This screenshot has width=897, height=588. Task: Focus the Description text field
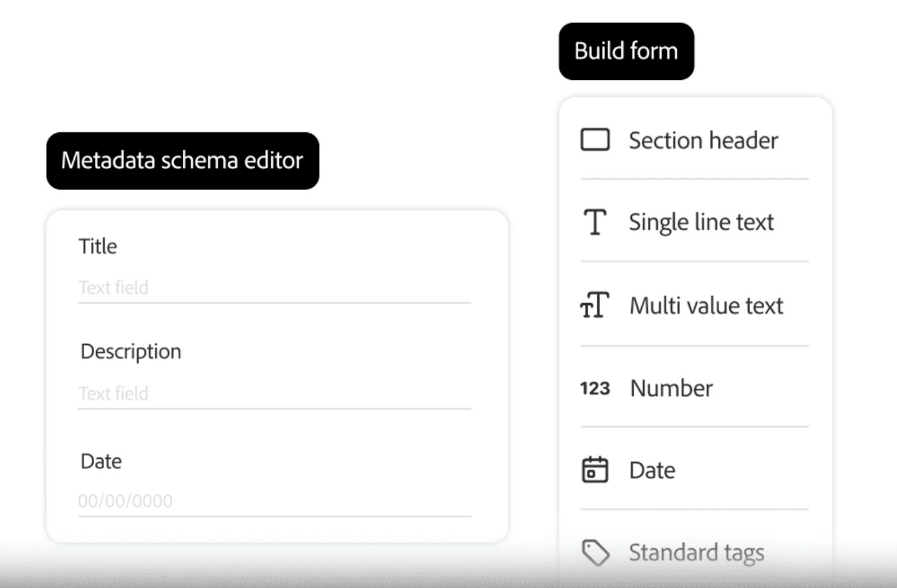pos(274,394)
